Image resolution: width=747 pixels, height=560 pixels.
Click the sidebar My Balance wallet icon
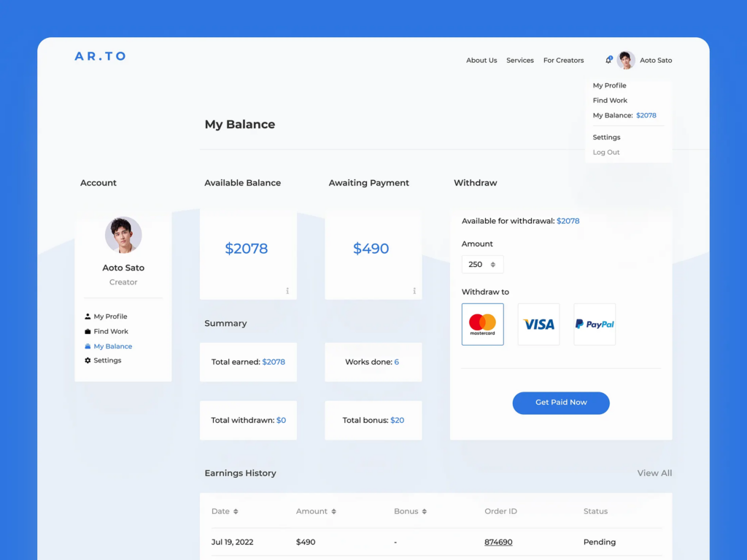tap(88, 346)
